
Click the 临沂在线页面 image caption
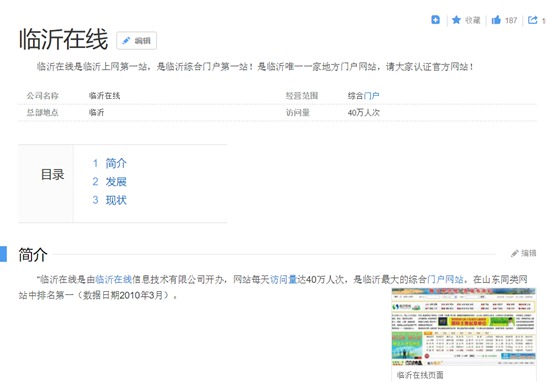420,375
